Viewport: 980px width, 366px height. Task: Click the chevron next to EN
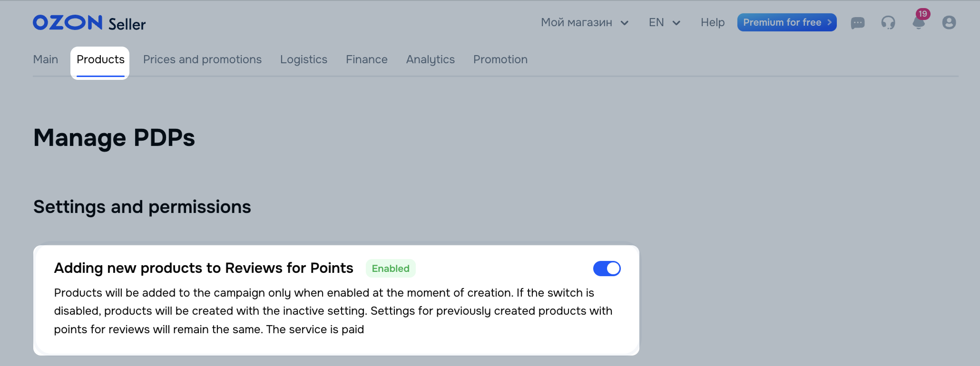point(676,23)
